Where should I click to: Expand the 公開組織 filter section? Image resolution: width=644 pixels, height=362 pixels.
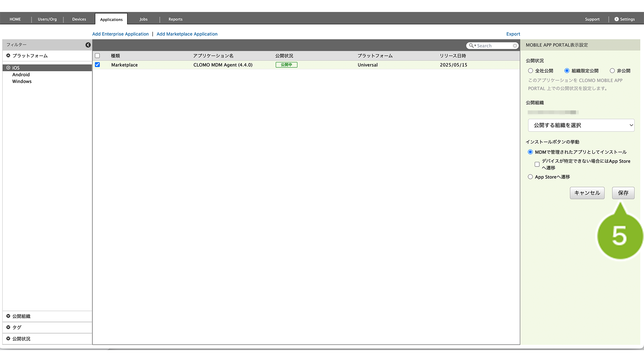pos(21,316)
